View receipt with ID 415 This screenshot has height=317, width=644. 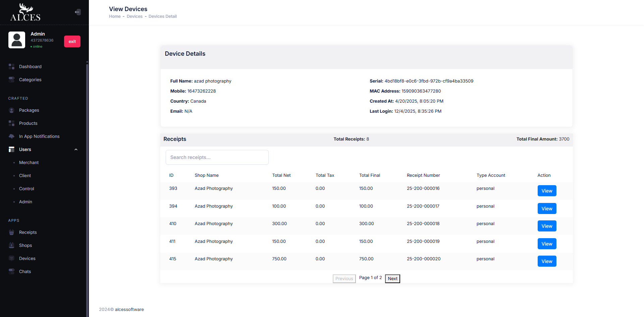coord(547,261)
